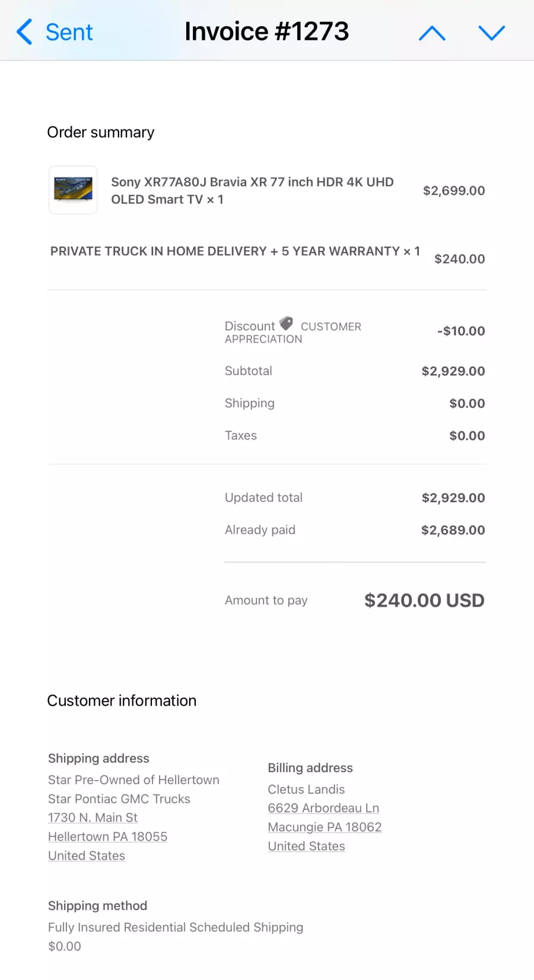Tap the Private Truck In Home Delivery line
Image resolution: width=534 pixels, height=980 pixels.
click(235, 251)
